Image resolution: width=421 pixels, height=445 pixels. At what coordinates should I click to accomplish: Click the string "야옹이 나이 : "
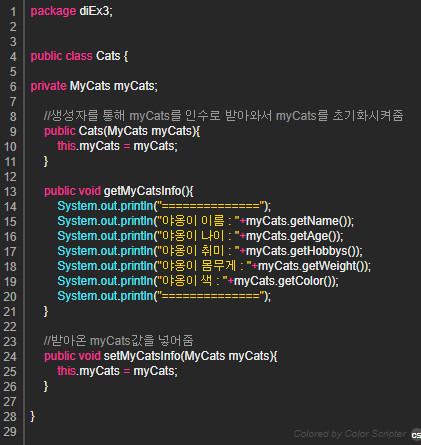pyautogui.click(x=198, y=236)
